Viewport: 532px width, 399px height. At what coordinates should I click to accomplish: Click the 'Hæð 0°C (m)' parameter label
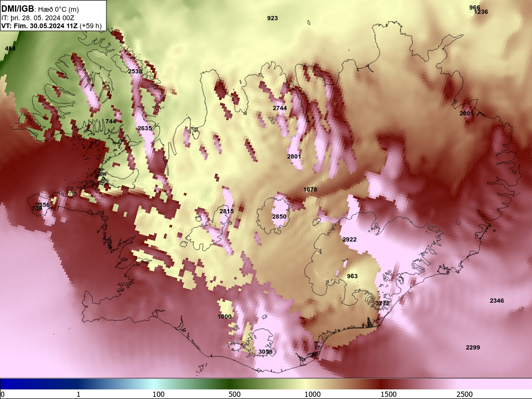[59, 9]
